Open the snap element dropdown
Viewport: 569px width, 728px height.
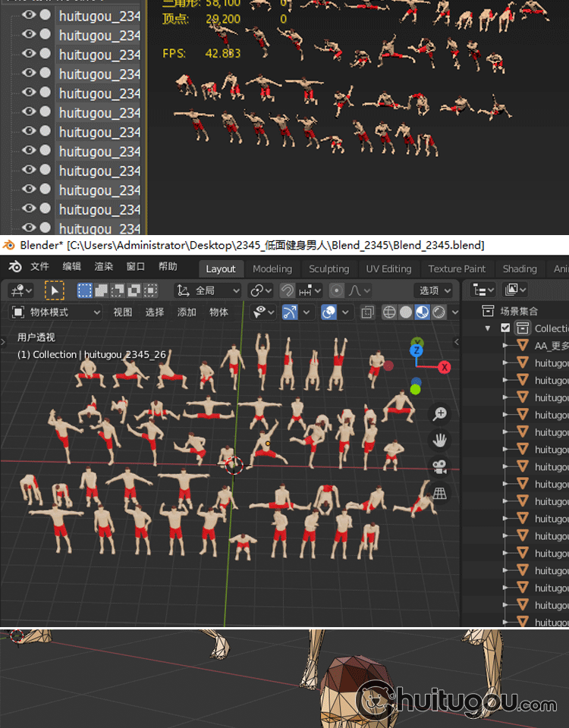tap(310, 290)
